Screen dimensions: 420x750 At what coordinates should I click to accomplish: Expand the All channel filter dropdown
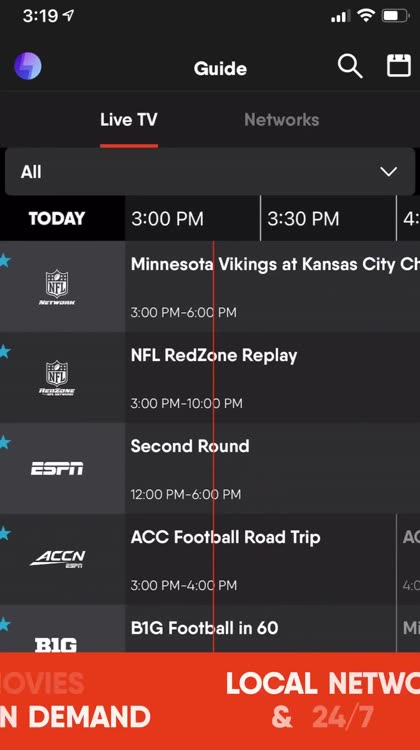(x=210, y=172)
